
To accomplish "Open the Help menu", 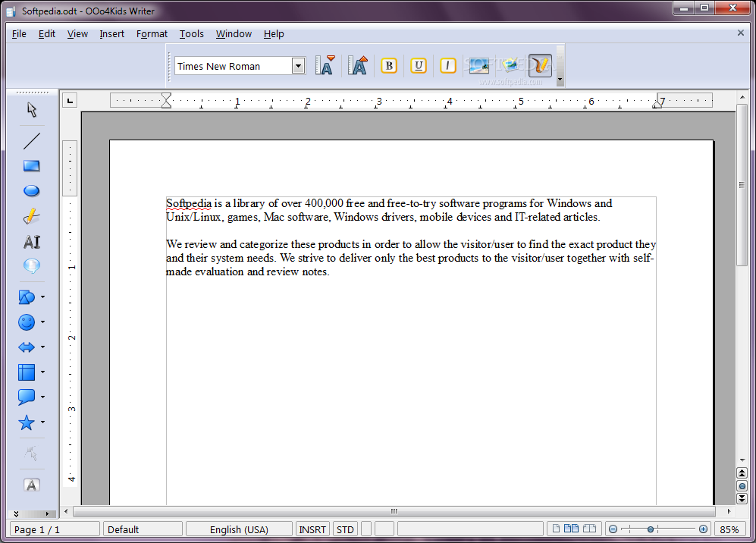I will (x=274, y=34).
